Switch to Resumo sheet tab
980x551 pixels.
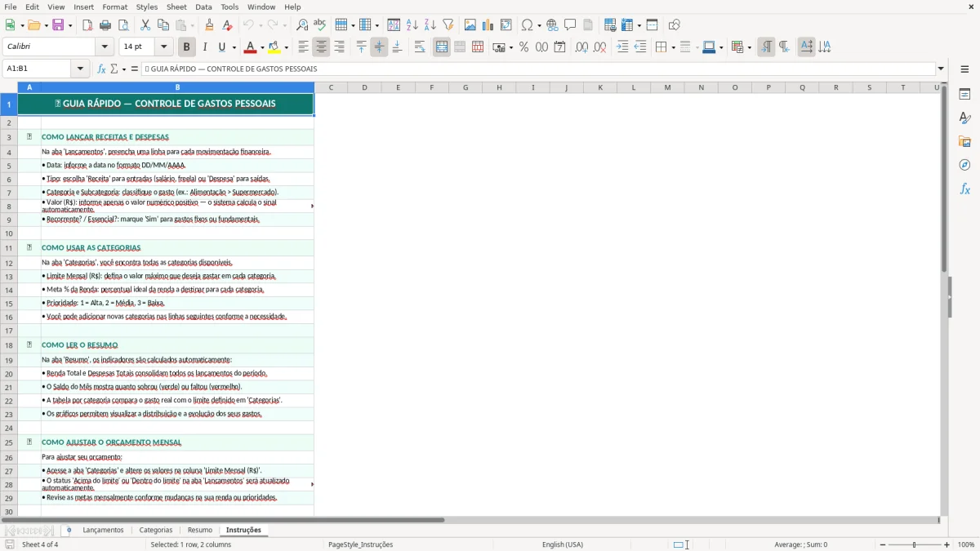[x=199, y=530]
